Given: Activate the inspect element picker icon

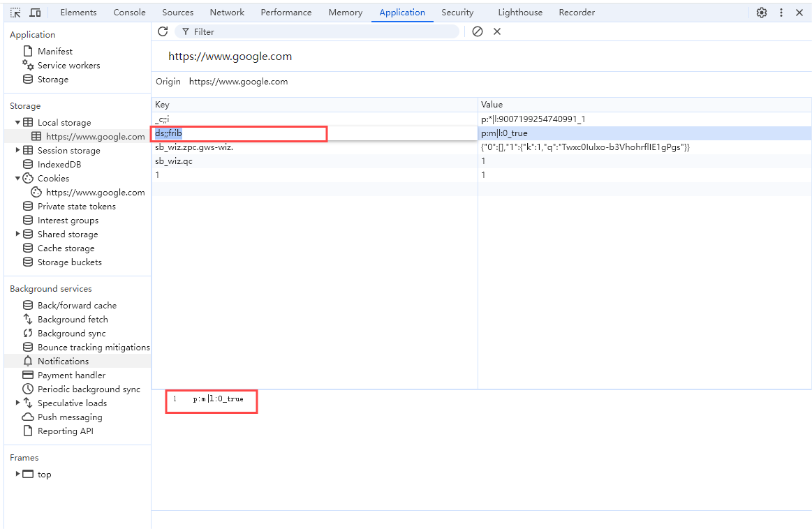Looking at the screenshot, I should pyautogui.click(x=15, y=13).
